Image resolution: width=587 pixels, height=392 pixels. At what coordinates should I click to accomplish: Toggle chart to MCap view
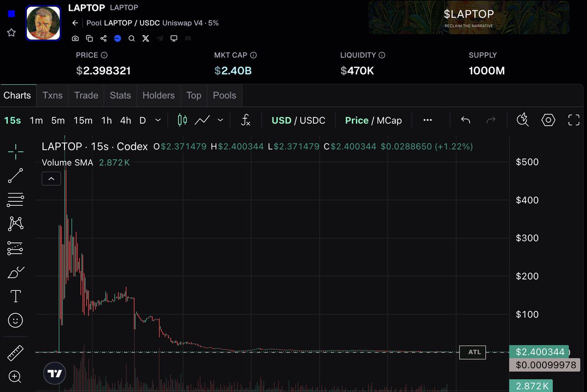coord(389,120)
